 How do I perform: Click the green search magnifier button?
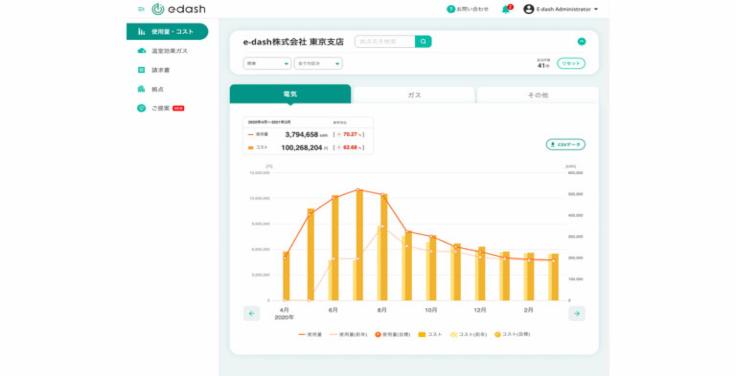423,42
